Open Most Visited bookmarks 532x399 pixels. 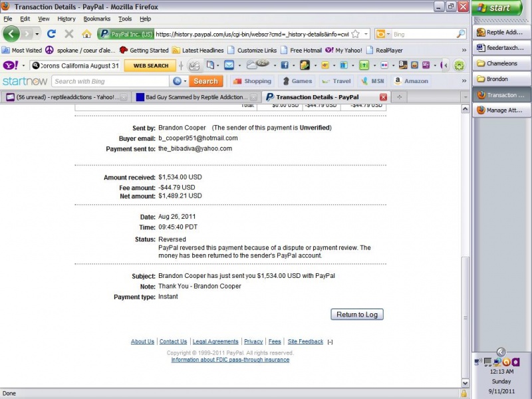[22, 51]
